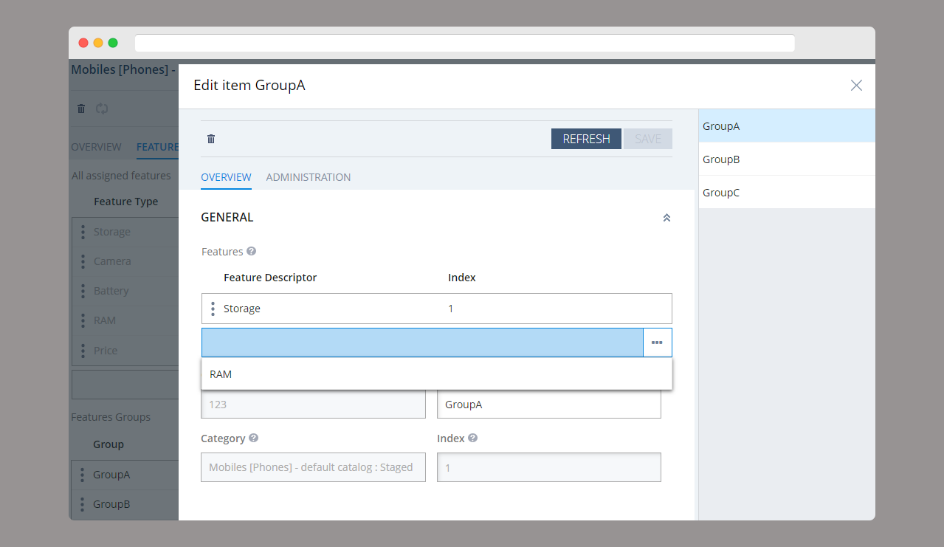This screenshot has height=547, width=944.
Task: Select GroupC in the right list
Action: (x=786, y=193)
